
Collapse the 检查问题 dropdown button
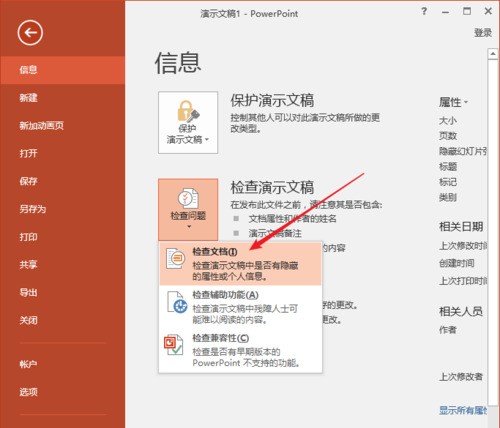pyautogui.click(x=188, y=209)
